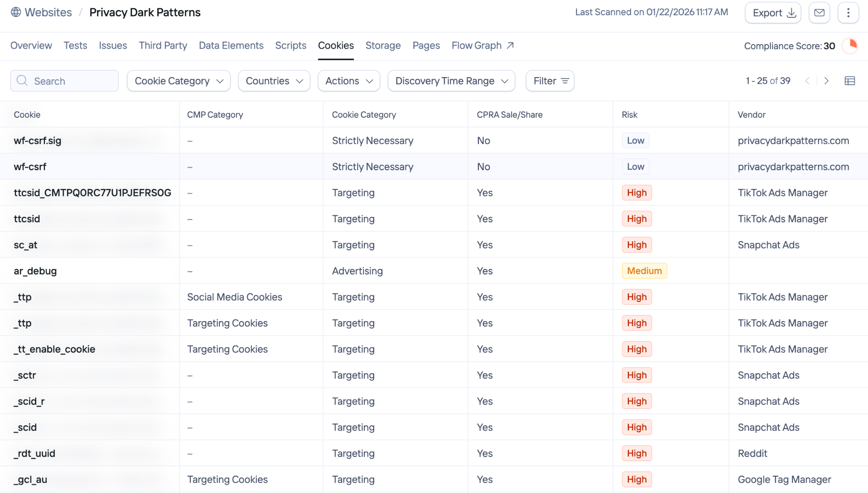Open the three-dot more options menu
The height and width of the screenshot is (493, 868).
(x=848, y=13)
